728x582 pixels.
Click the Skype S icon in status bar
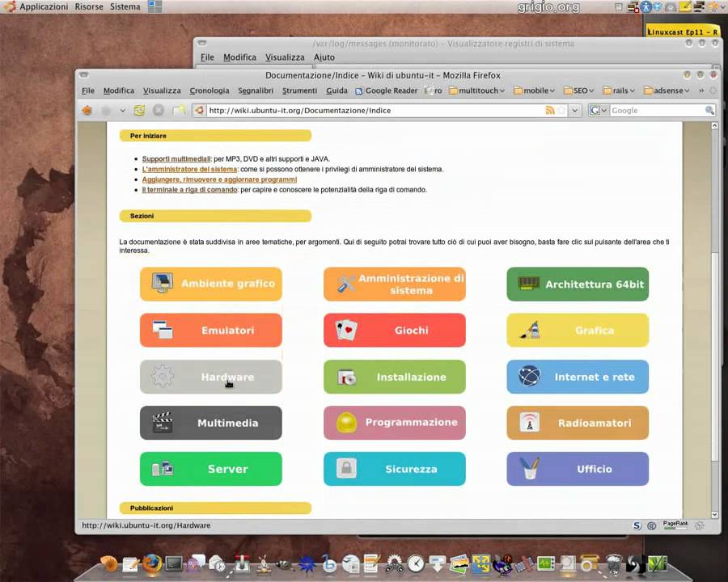pos(637,525)
